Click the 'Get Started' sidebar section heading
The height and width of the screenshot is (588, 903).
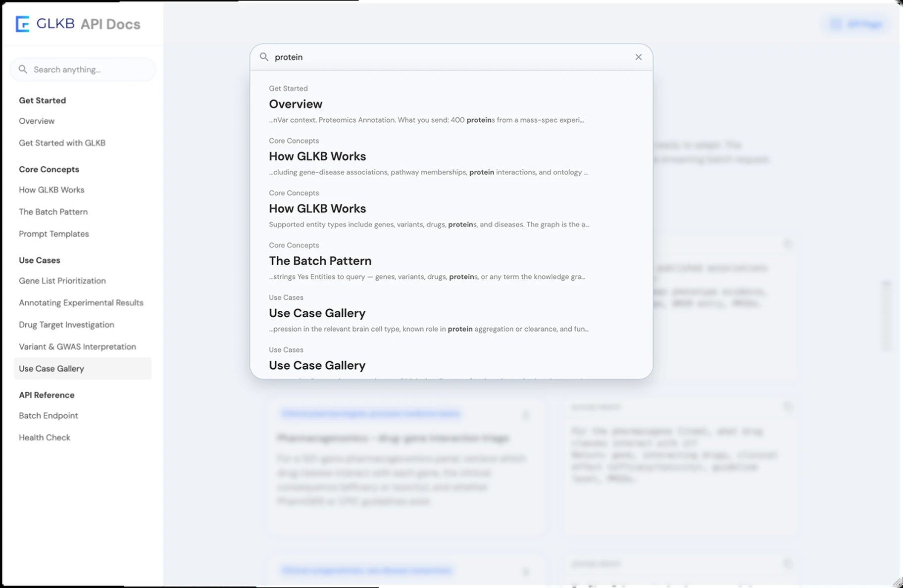point(42,100)
